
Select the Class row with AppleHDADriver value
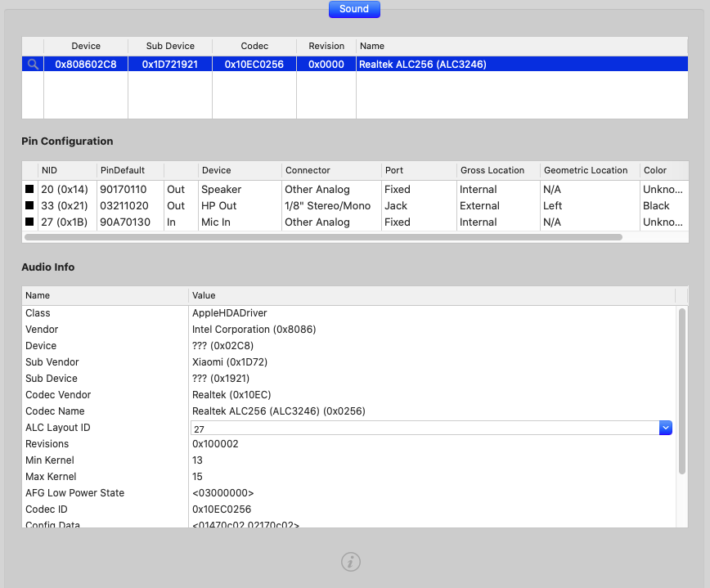(348, 312)
